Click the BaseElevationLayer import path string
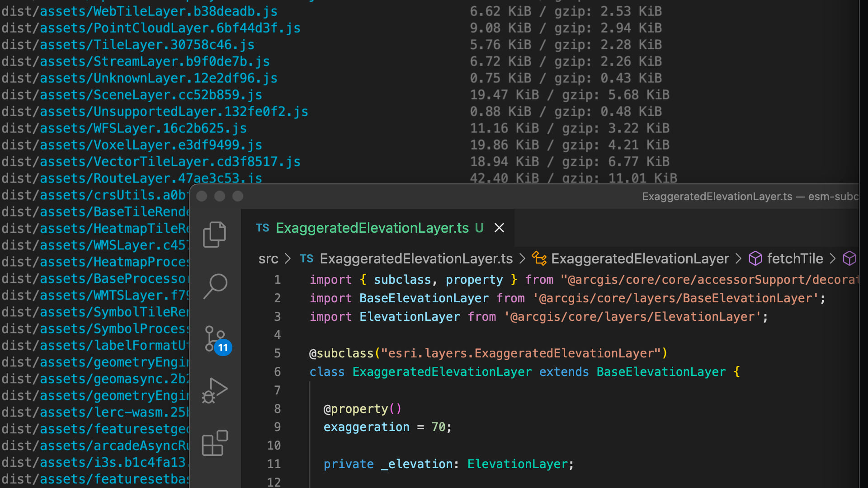Viewport: 868px width, 488px height. tap(676, 298)
